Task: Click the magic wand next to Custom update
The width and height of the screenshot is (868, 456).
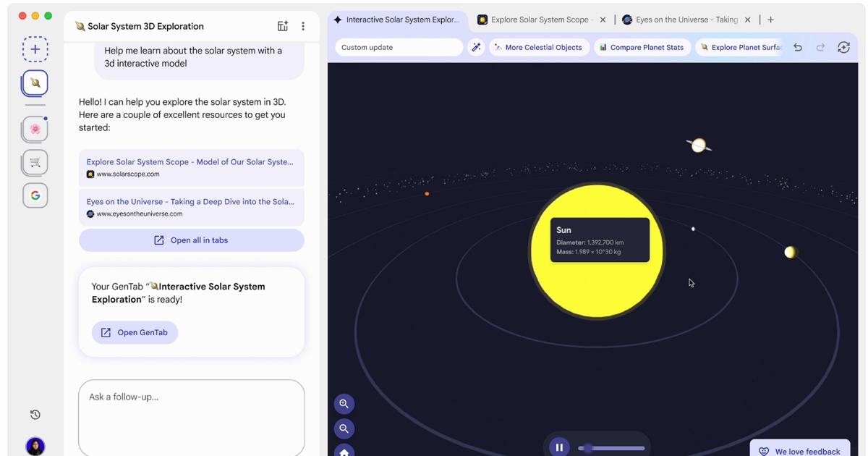Action: click(476, 46)
